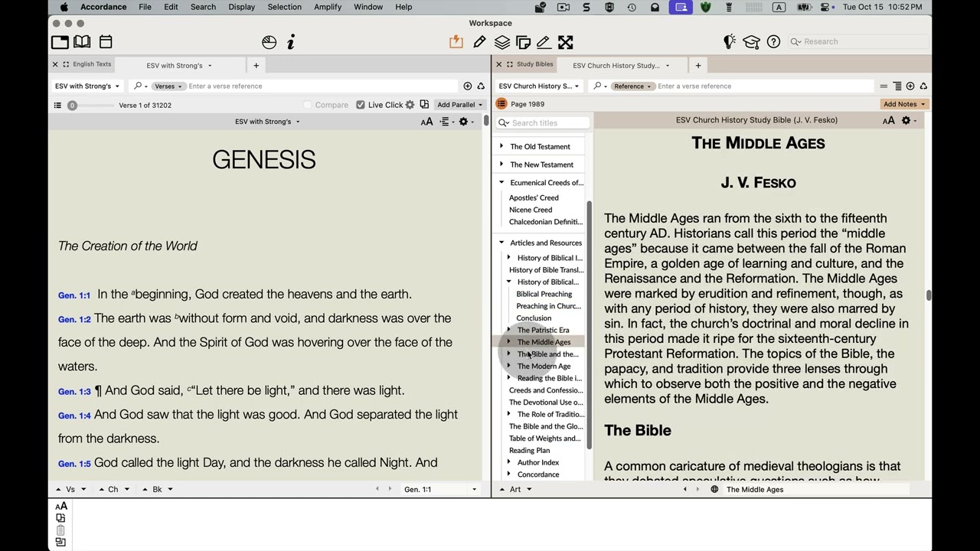Viewport: 980px width, 551px height.
Task: Open the question mark help icon
Action: 773,41
